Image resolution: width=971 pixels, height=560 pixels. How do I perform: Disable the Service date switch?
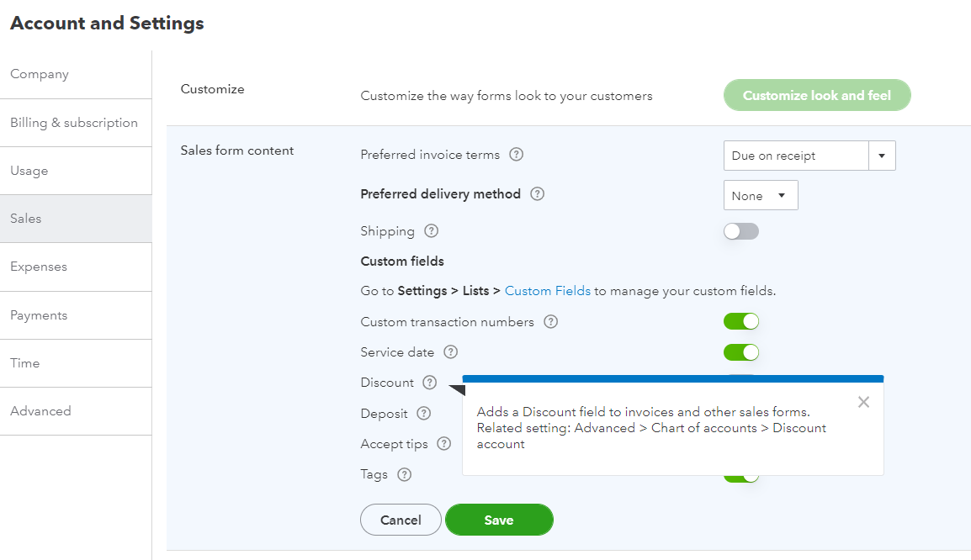coord(740,352)
